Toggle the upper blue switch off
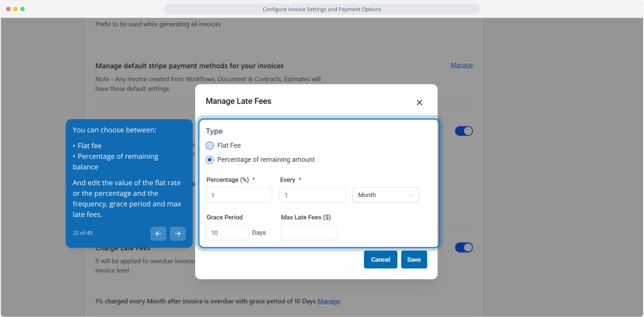Screen dimensions: 644x317 click(x=464, y=131)
